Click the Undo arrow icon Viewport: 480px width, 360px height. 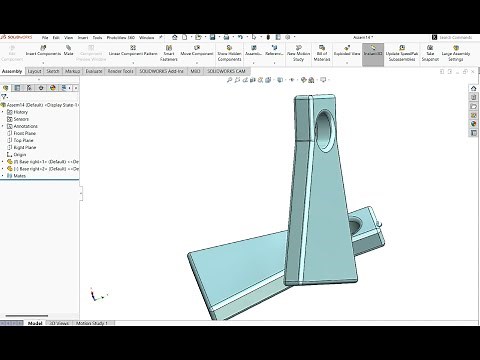pyautogui.click(x=240, y=37)
